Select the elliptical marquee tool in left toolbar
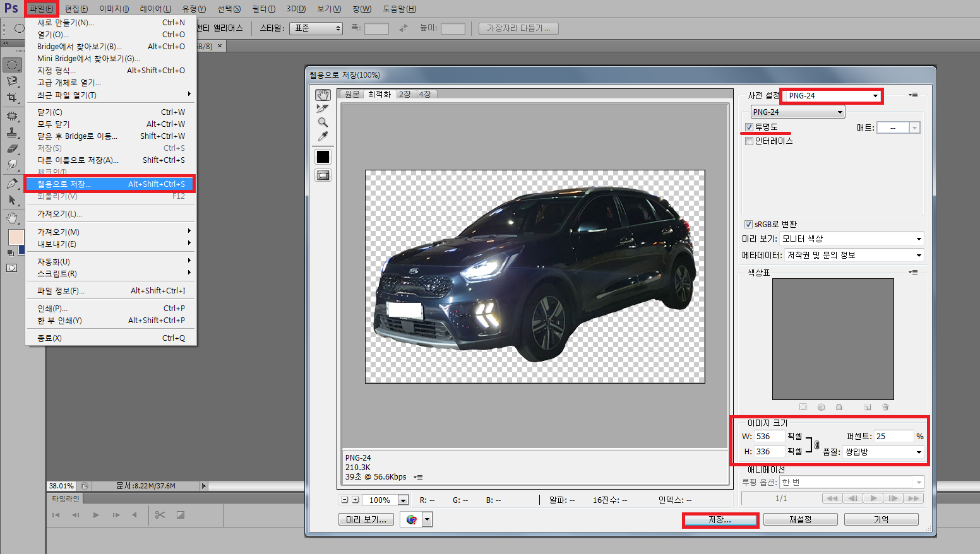This screenshot has height=554, width=980. tap(12, 65)
